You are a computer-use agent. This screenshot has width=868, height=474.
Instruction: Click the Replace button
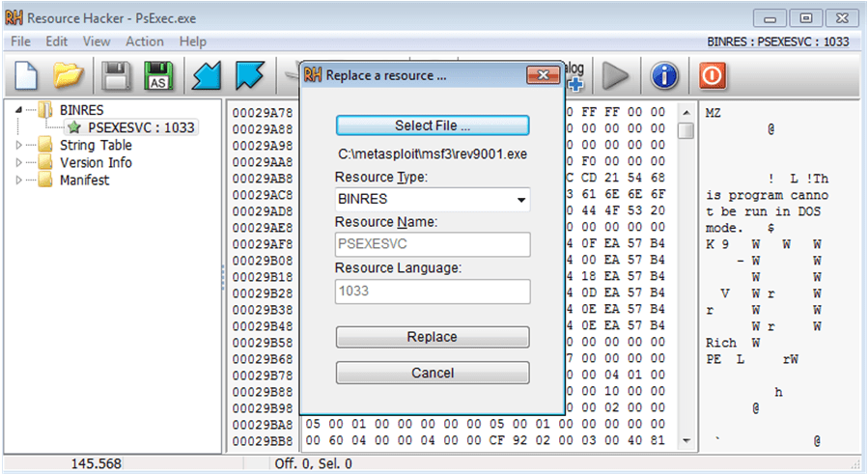click(x=433, y=337)
